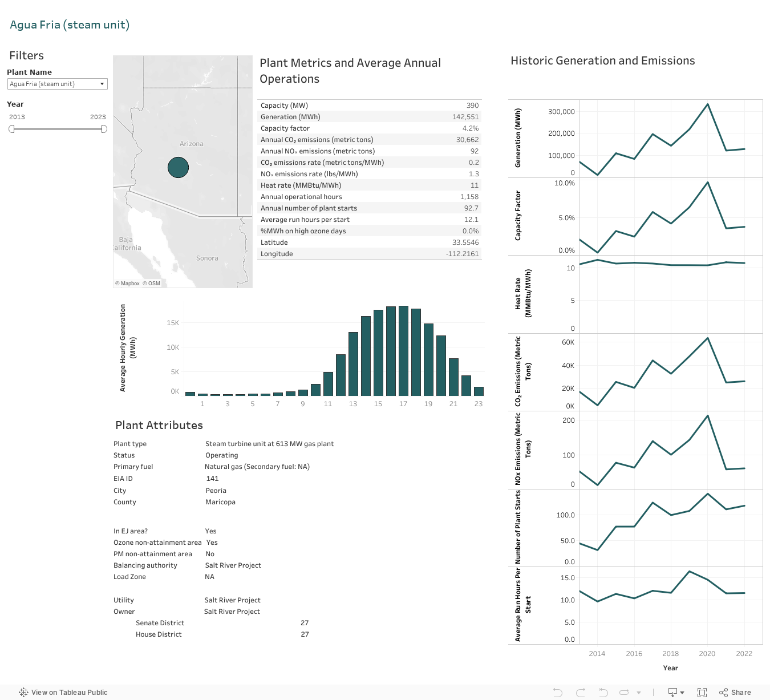Click the Annual CO₂ emissions value 30,662
This screenshot has width=770, height=700.
tap(467, 140)
